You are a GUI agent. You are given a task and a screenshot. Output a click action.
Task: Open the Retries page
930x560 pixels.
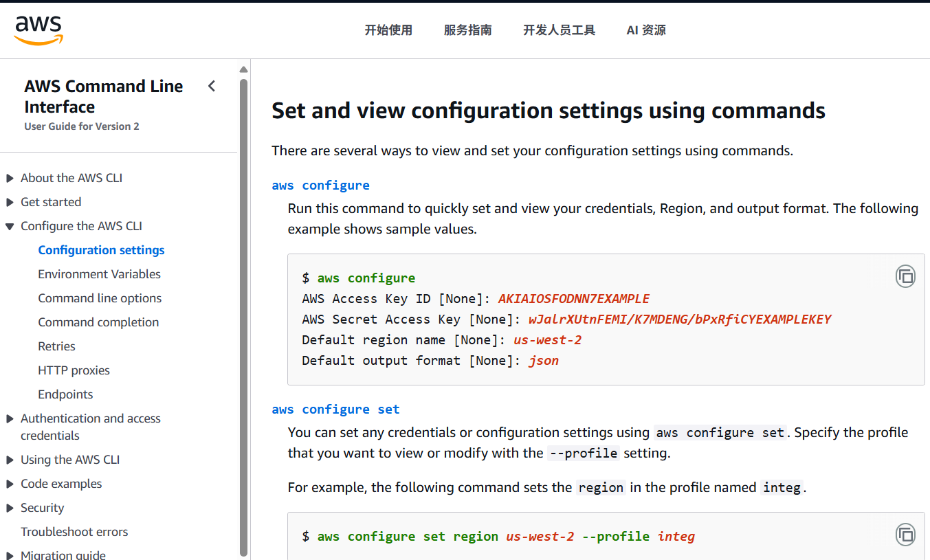tap(56, 346)
